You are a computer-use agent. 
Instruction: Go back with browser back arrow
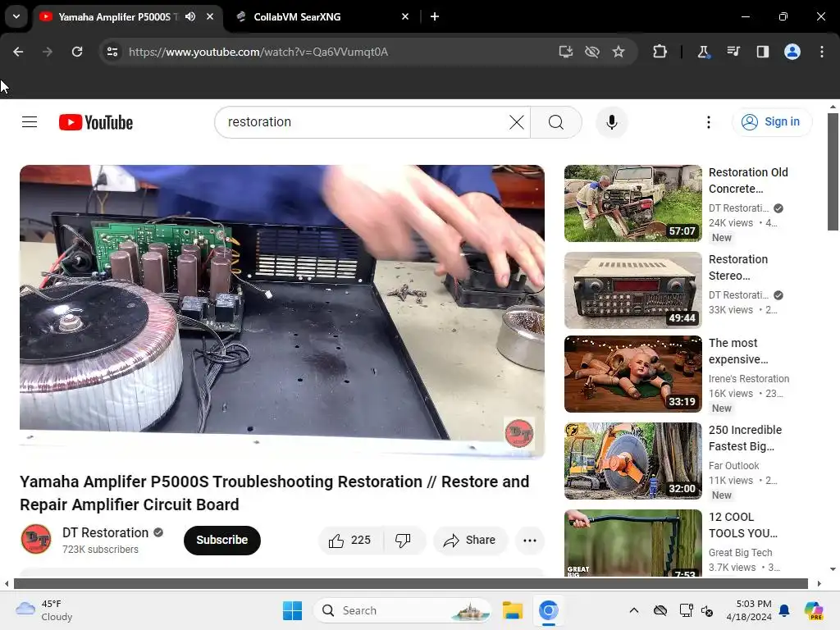[18, 52]
